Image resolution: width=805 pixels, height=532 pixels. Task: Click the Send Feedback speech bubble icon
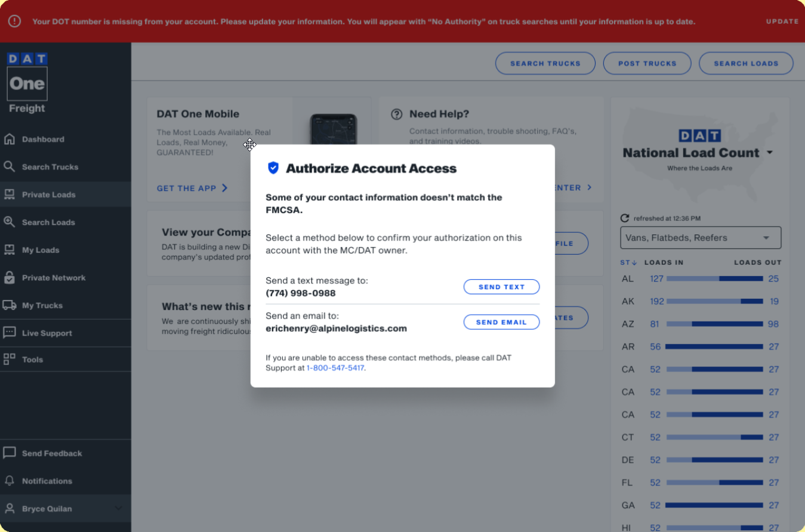tap(9, 453)
